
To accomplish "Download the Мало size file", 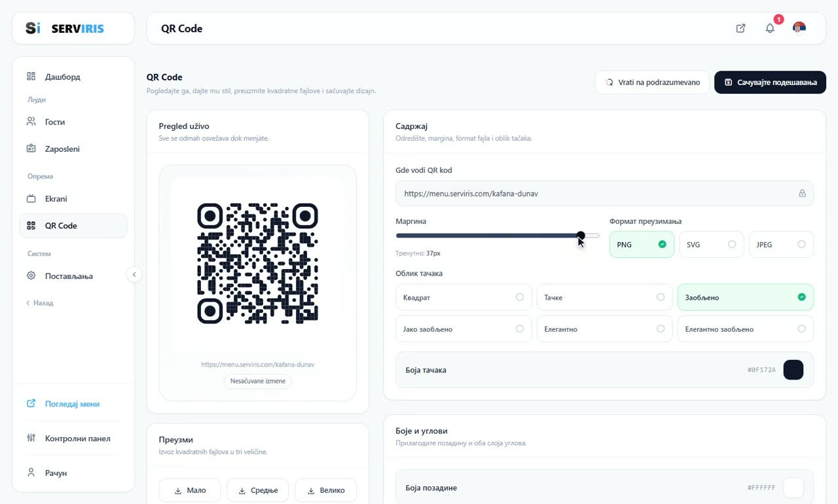I will coord(190,490).
